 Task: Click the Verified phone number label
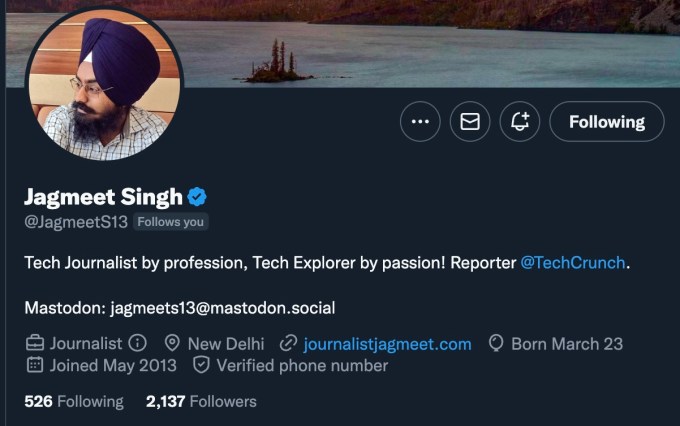[302, 365]
